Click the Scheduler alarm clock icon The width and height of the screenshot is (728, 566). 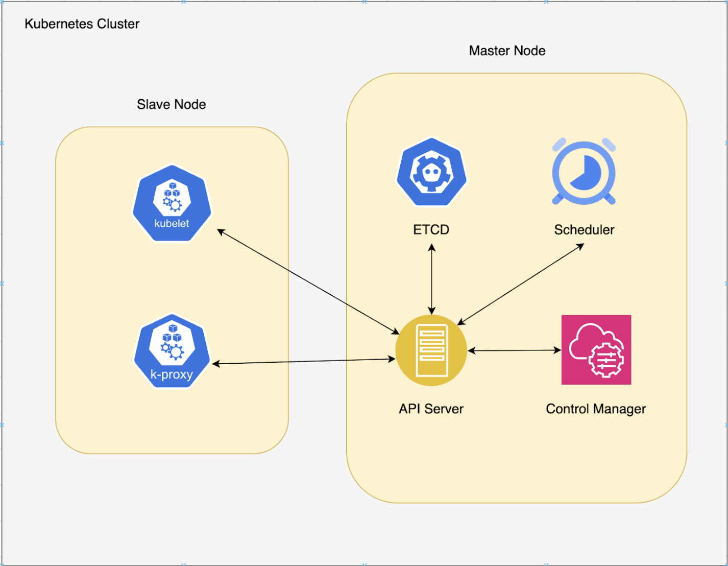[x=584, y=172]
